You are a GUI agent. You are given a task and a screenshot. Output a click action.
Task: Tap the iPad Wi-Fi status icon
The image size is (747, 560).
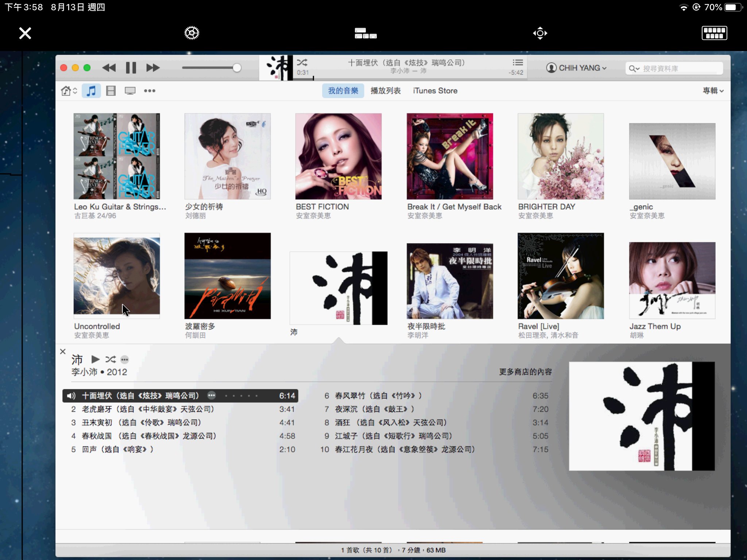click(x=684, y=8)
